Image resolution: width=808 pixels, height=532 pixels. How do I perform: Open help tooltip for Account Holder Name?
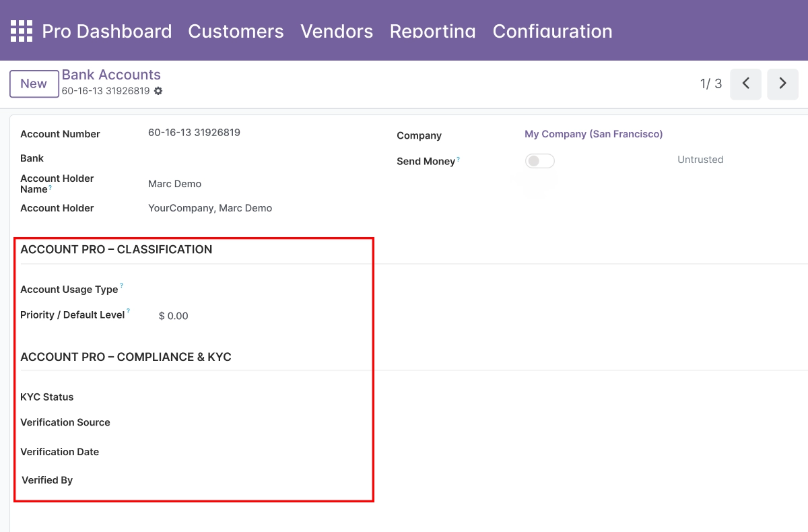point(50,188)
